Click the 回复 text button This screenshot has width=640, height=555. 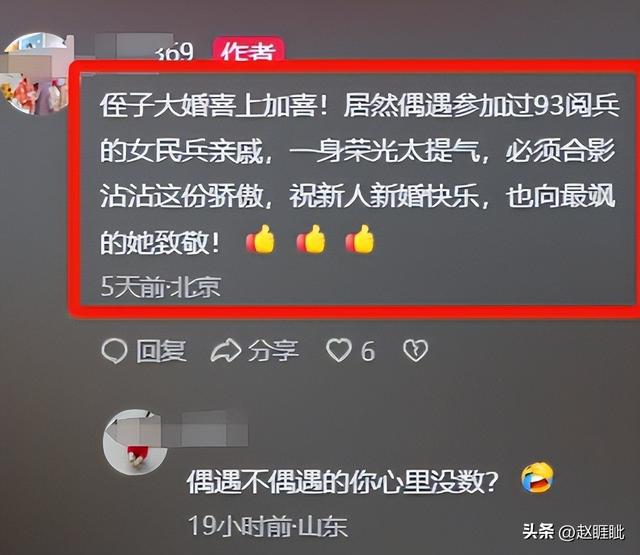pos(161,351)
